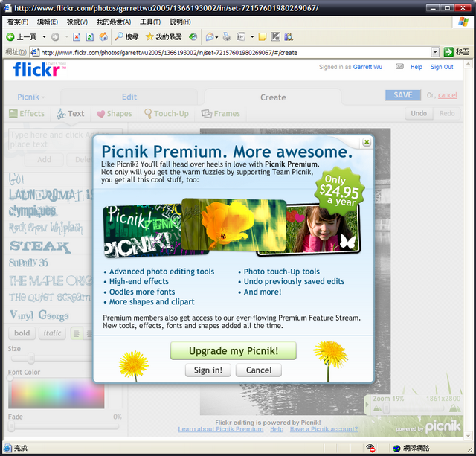Stop page loading with red X icon
This screenshot has height=456, width=476.
pyautogui.click(x=77, y=37)
